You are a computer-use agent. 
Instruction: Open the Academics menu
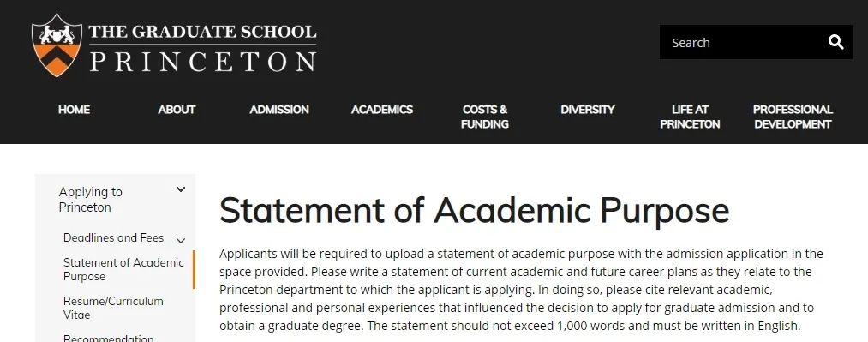[x=382, y=110]
